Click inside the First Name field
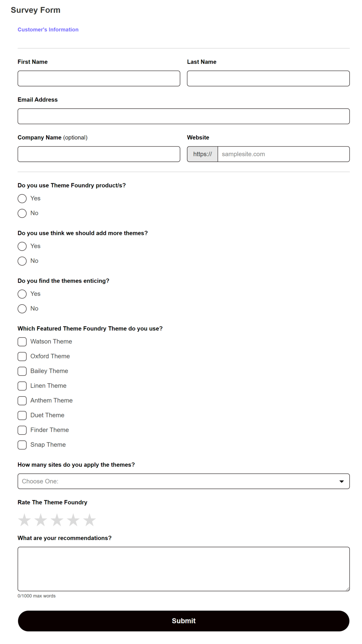This screenshot has height=644, width=362. click(x=99, y=78)
